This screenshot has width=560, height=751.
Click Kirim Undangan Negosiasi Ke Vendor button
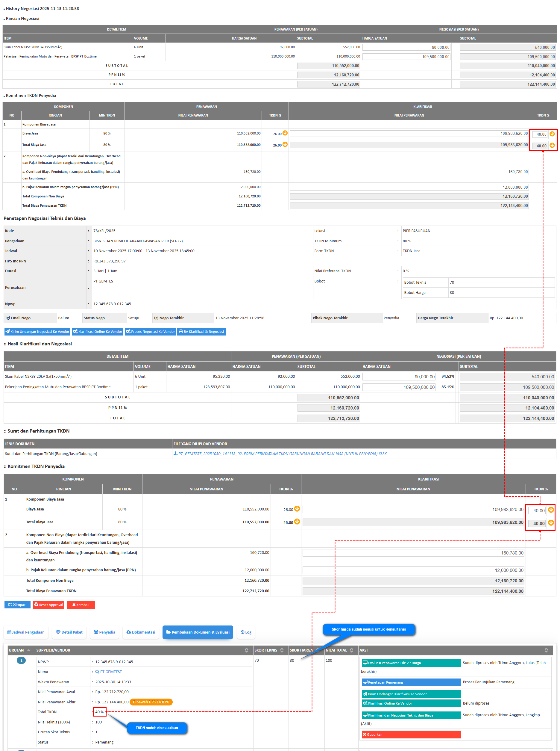pyautogui.click(x=37, y=331)
